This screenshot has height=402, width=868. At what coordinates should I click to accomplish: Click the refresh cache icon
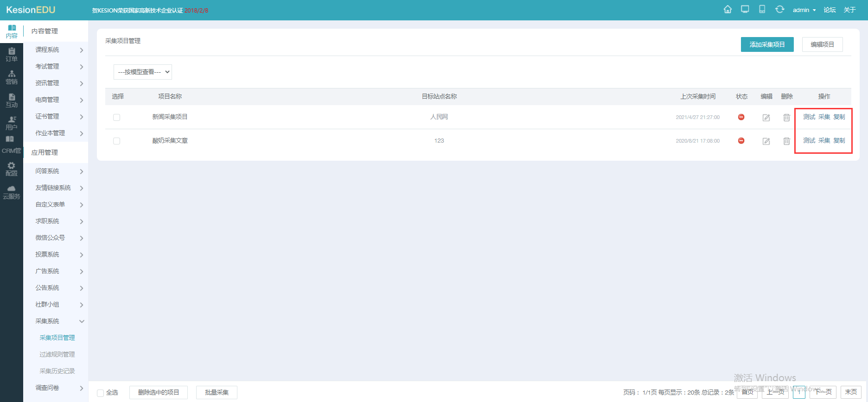(x=779, y=10)
